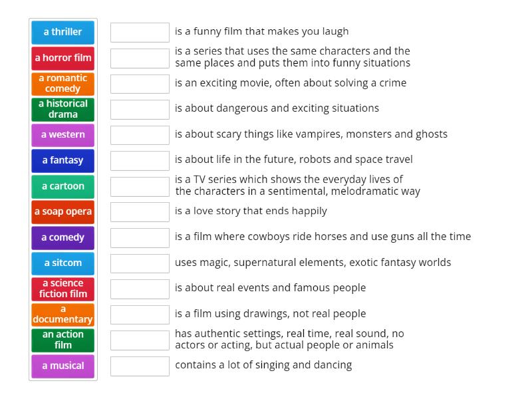This screenshot has width=532, height=399.
Task: Click the answer box beside "is a funny film that makes you laugh"
Action: click(140, 31)
